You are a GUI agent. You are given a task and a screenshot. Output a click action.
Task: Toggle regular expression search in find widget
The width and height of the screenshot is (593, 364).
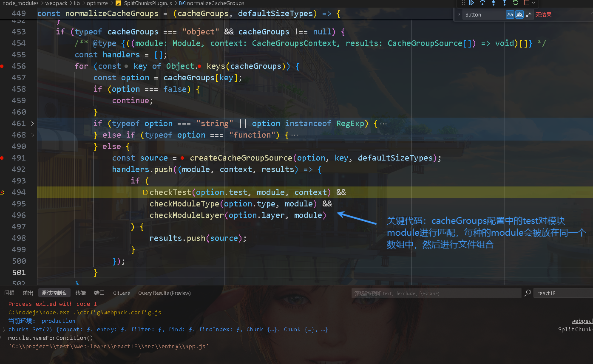529,14
